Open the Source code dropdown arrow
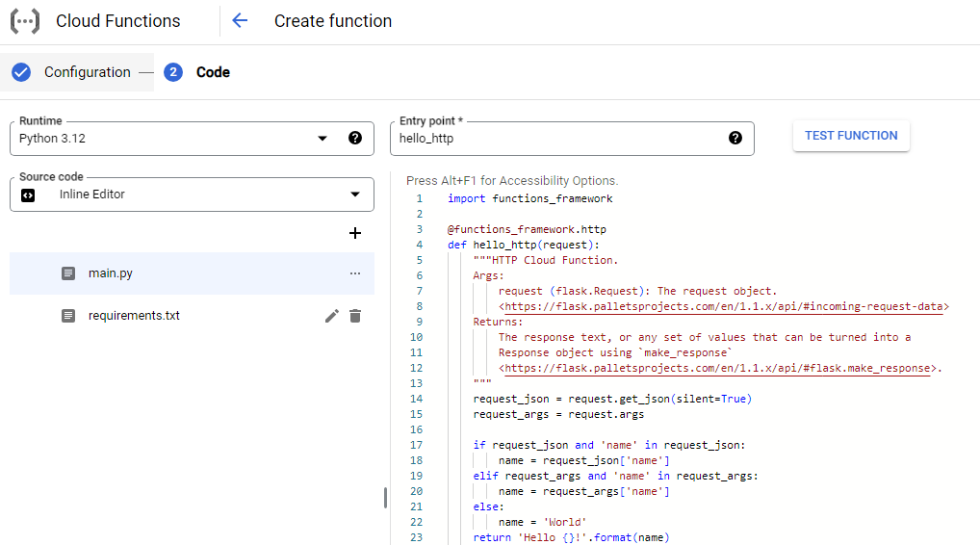The image size is (980, 545). click(355, 195)
